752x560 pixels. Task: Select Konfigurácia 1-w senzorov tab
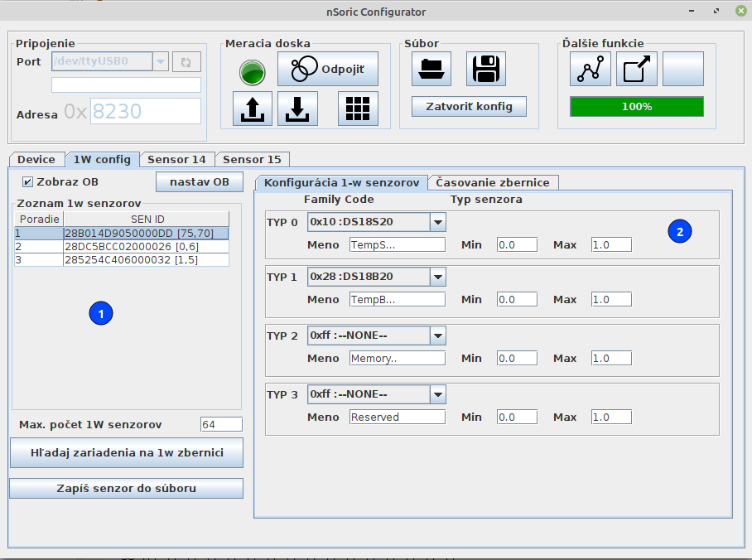341,183
